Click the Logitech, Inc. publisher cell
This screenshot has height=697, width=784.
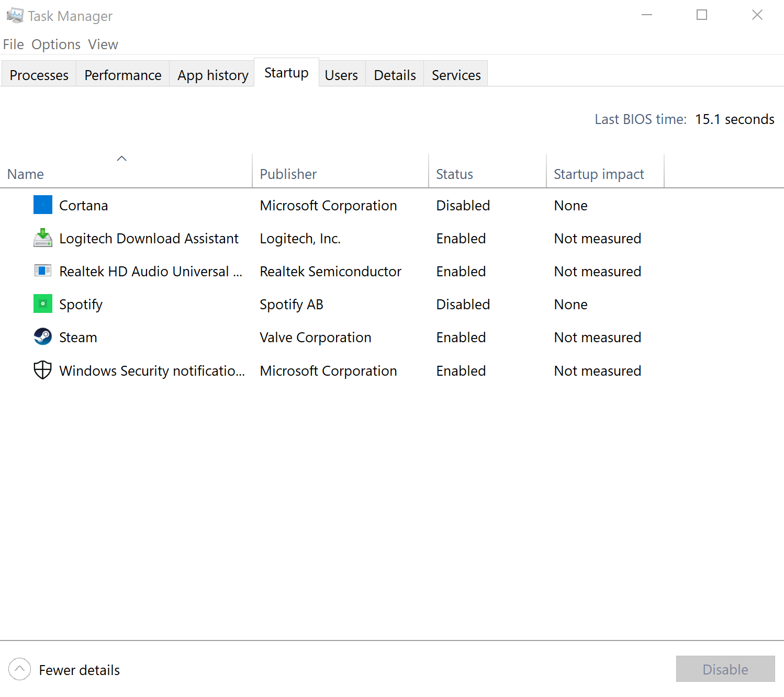pyautogui.click(x=300, y=239)
